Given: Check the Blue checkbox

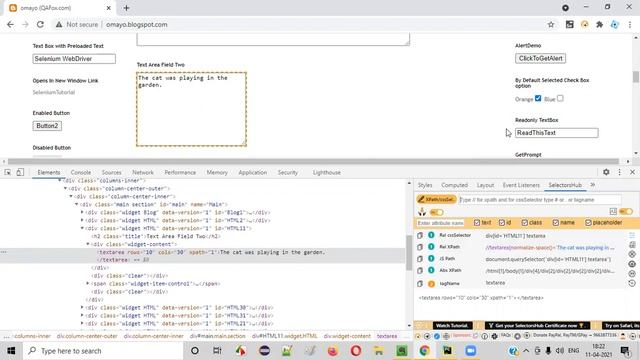Looking at the screenshot, I should [x=560, y=98].
